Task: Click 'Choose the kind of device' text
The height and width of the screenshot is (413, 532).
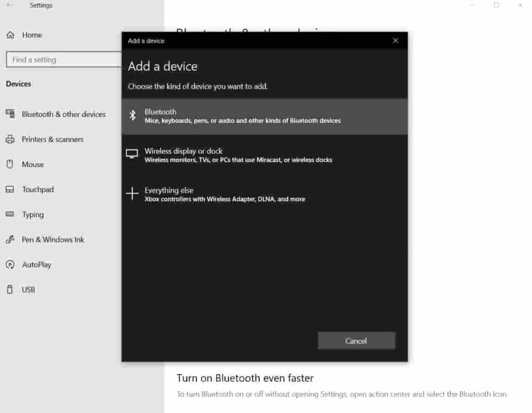Action: pyautogui.click(x=198, y=86)
